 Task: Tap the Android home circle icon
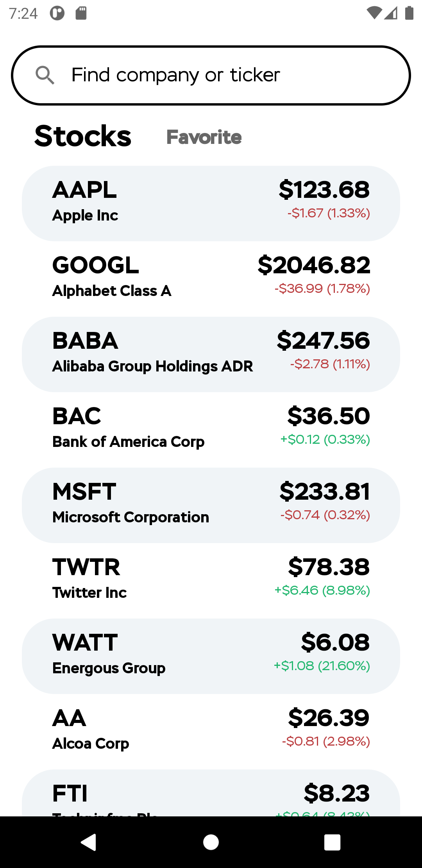211,842
